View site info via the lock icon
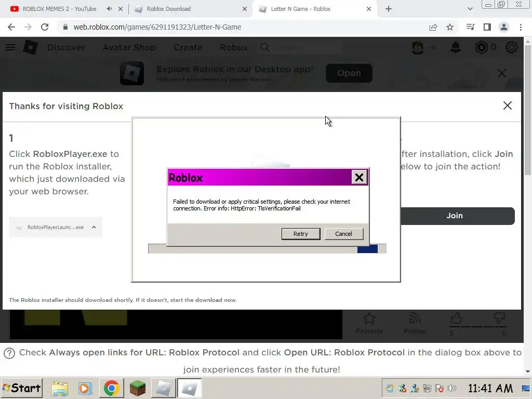Viewport: 532px width, 399px height. click(x=65, y=27)
